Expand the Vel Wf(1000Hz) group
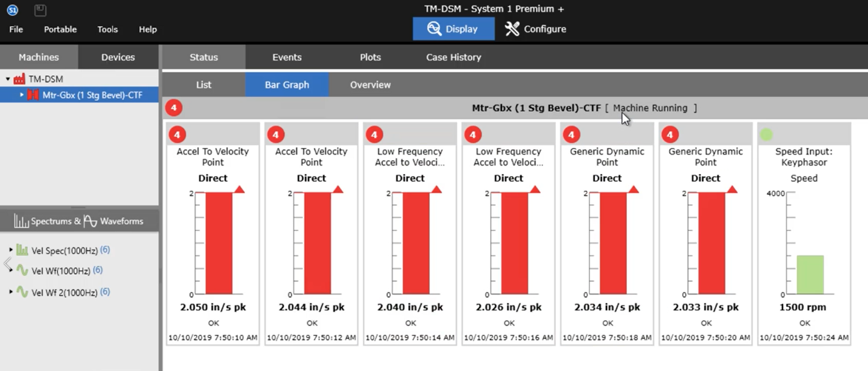 (x=11, y=270)
